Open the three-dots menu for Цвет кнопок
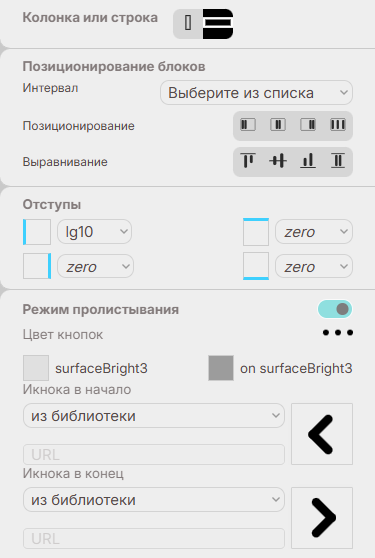Image resolution: width=375 pixels, height=558 pixels. (338, 332)
